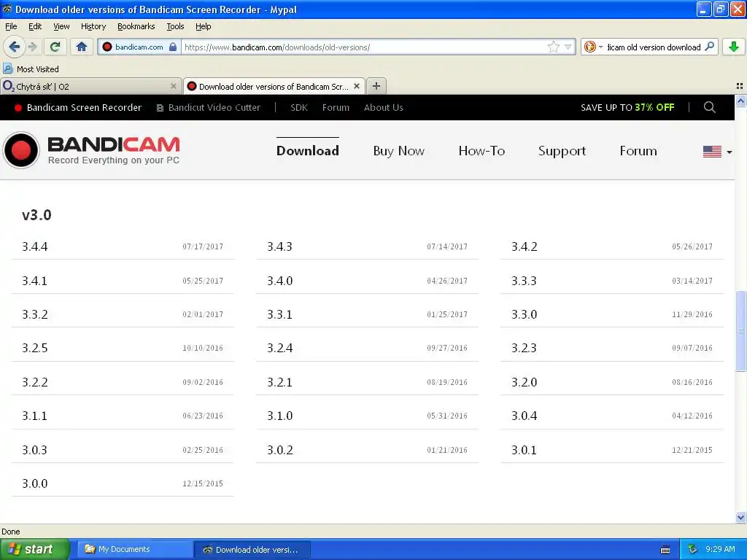
Task: Open the Tools menu
Action: pyautogui.click(x=175, y=26)
